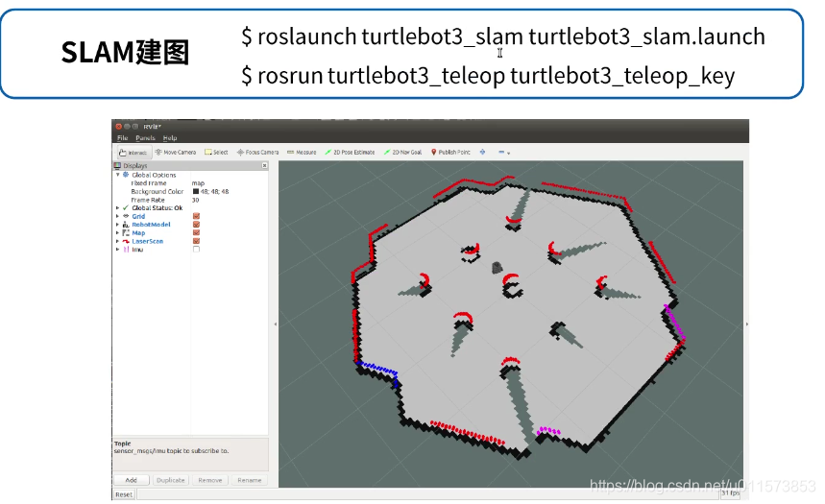This screenshot has height=504, width=825.
Task: Enable the Imu display checkbox
Action: click(x=196, y=250)
